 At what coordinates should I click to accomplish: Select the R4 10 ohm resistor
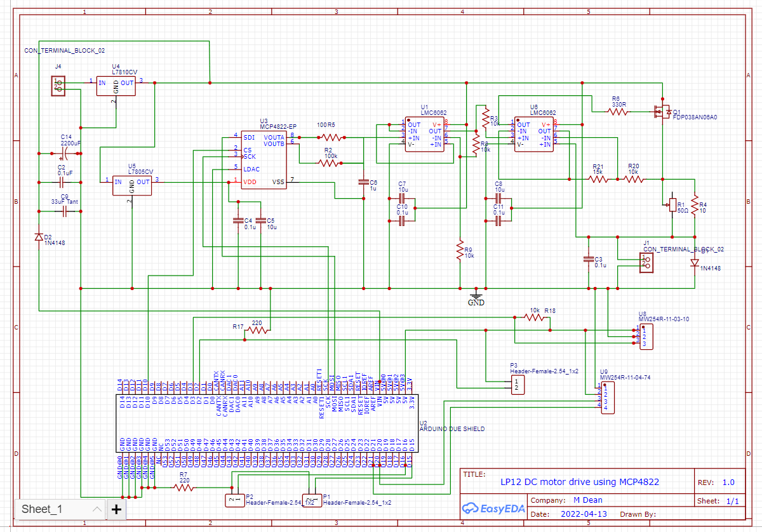pos(695,204)
